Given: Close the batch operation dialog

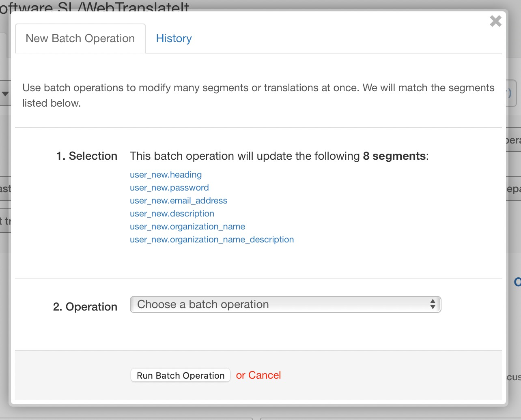Looking at the screenshot, I should (x=495, y=21).
